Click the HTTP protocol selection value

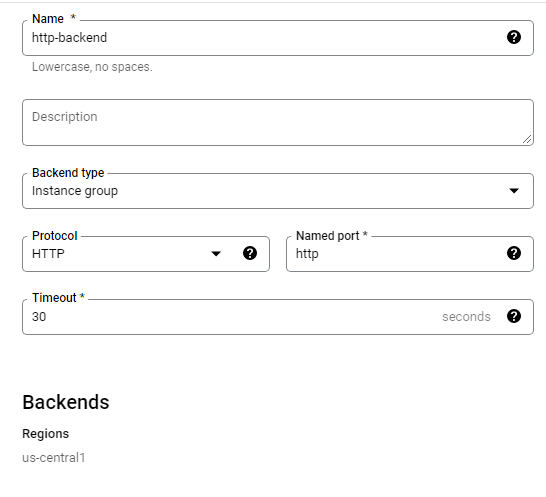coord(48,254)
